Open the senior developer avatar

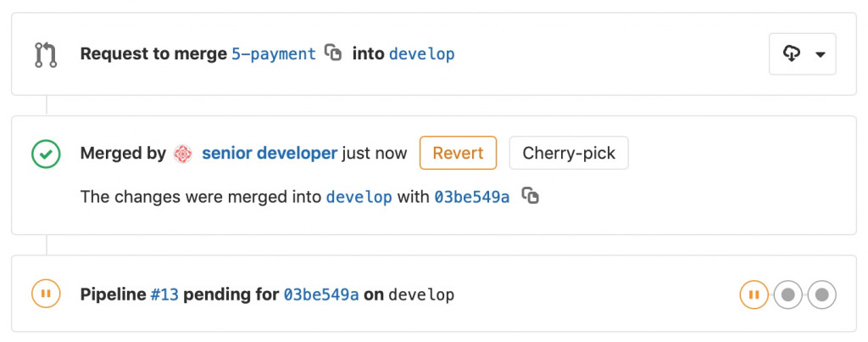pyautogui.click(x=183, y=154)
